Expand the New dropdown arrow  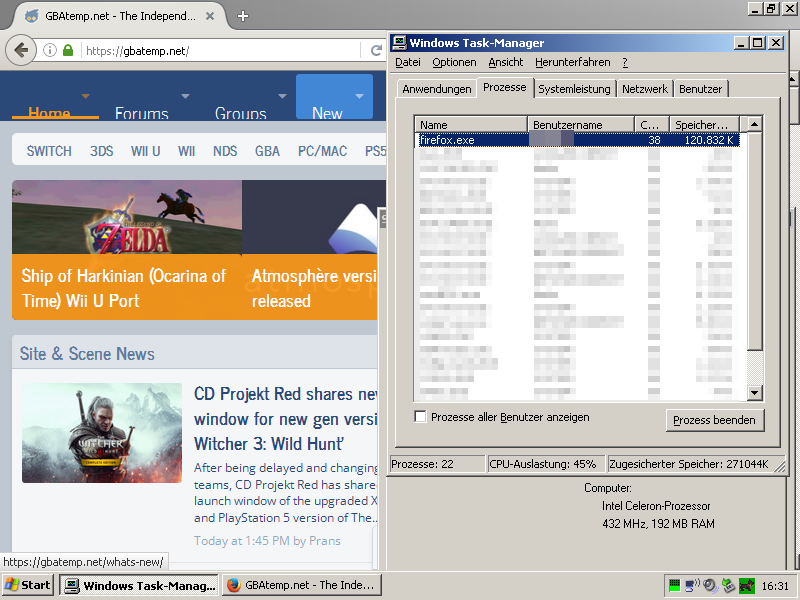(360, 96)
